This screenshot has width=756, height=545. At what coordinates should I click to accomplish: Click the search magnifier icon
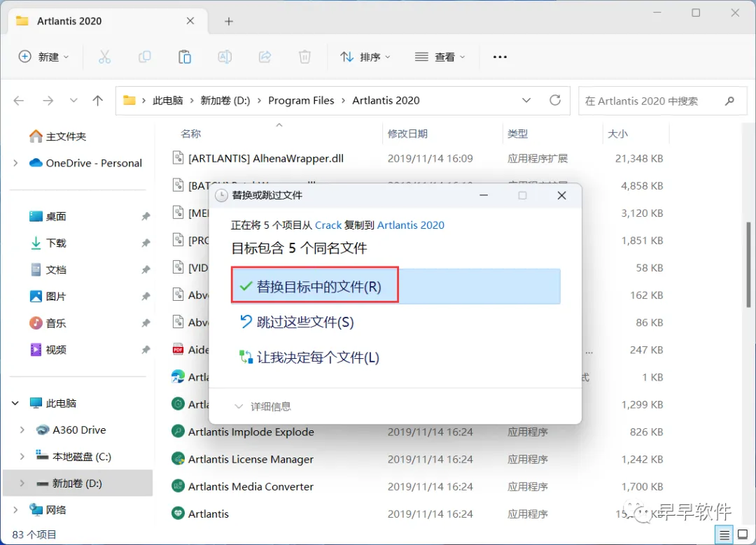tap(729, 101)
